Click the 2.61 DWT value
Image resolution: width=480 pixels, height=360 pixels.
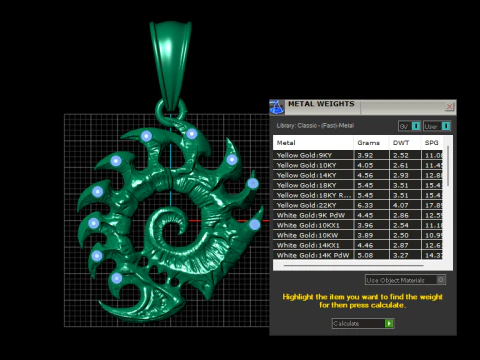point(401,165)
